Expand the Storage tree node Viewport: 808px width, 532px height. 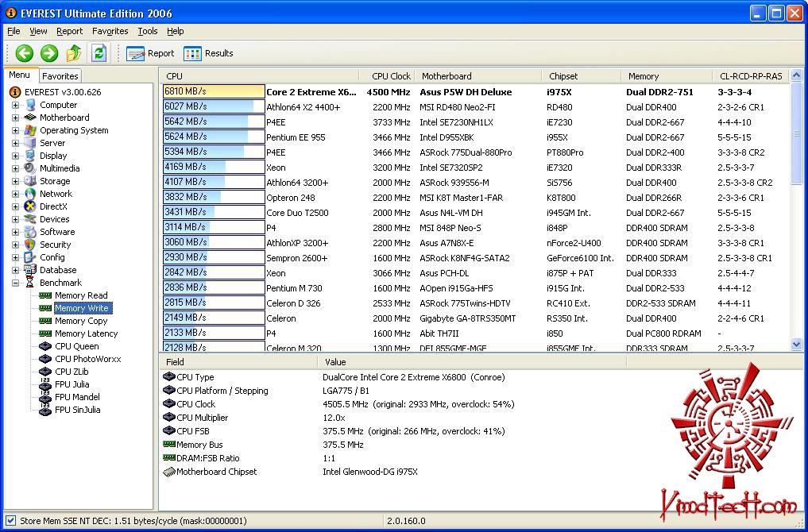click(x=15, y=181)
